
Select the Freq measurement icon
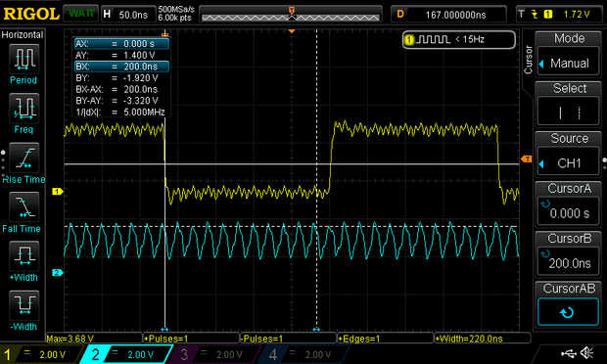[x=24, y=108]
